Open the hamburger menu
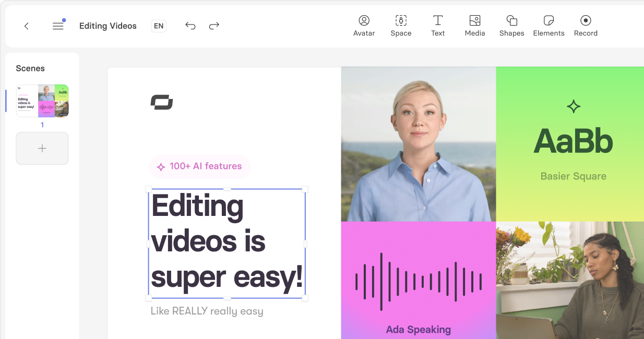The image size is (644, 339). click(58, 26)
